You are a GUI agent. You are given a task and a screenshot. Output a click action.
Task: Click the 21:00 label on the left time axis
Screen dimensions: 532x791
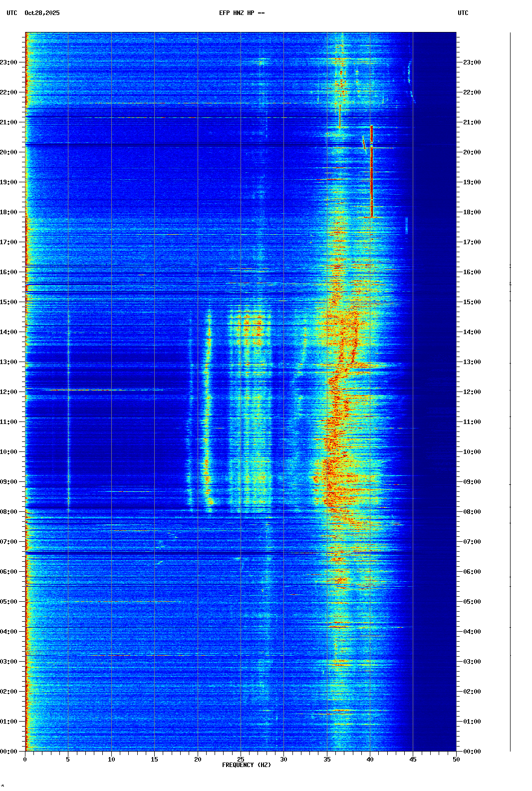(x=9, y=122)
